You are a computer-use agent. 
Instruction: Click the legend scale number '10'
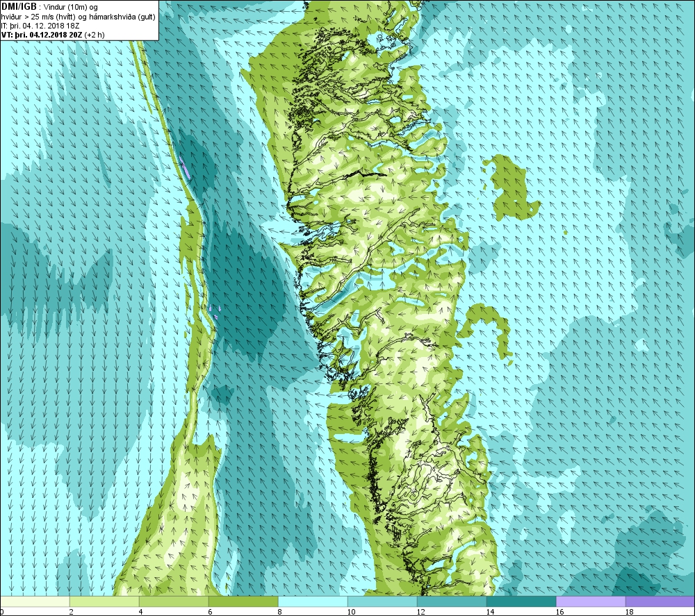[x=351, y=612]
